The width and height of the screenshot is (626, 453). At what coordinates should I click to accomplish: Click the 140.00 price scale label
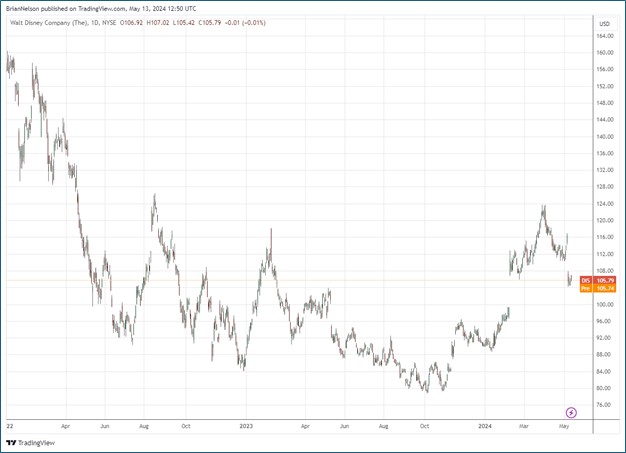(604, 136)
